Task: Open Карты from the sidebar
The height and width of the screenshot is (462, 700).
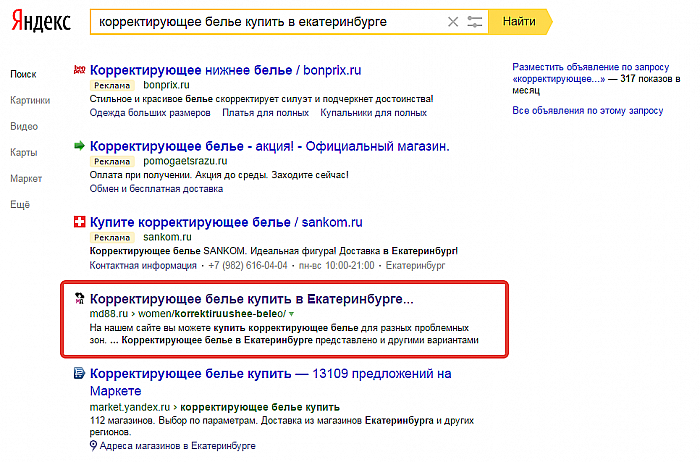Action: coord(24,152)
